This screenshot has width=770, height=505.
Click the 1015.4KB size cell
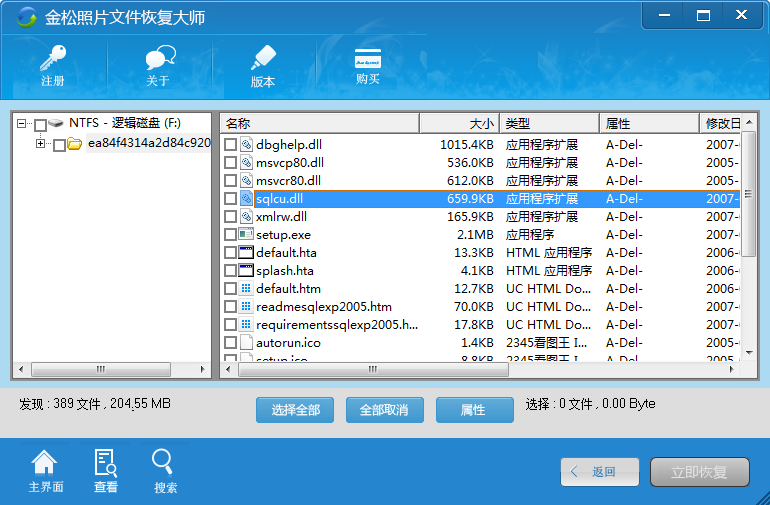pyautogui.click(x=467, y=144)
